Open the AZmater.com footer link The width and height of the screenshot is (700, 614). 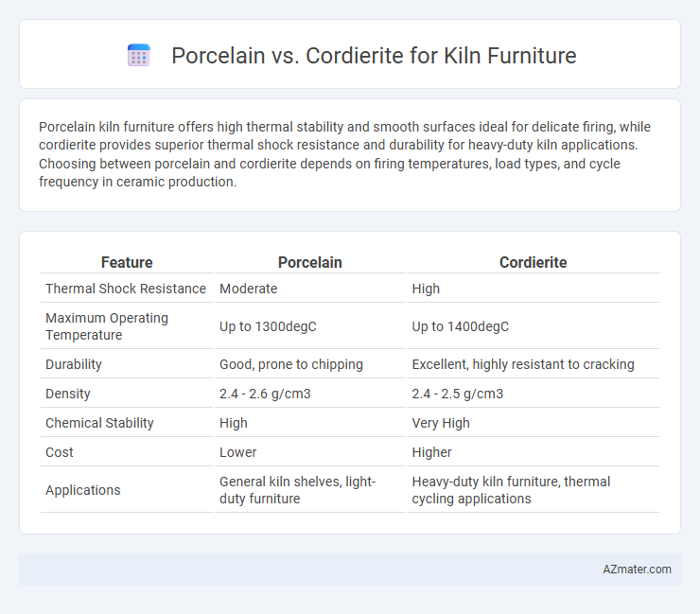pyautogui.click(x=637, y=570)
